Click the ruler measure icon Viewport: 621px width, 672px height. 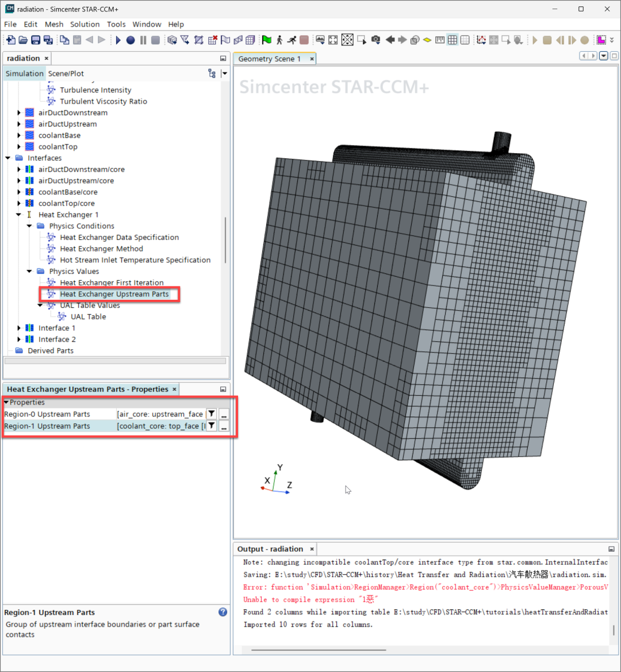pyautogui.click(x=440, y=40)
